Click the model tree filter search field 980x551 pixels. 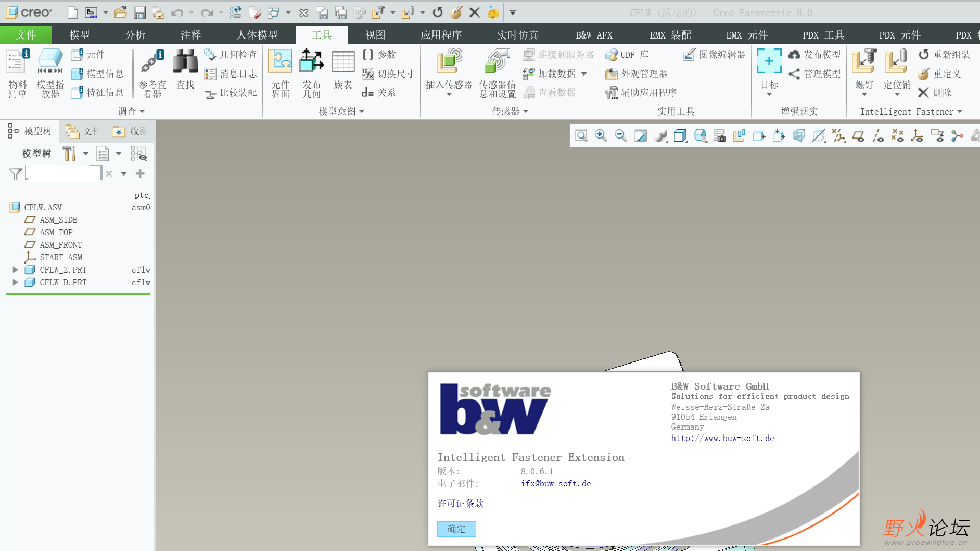click(x=63, y=173)
